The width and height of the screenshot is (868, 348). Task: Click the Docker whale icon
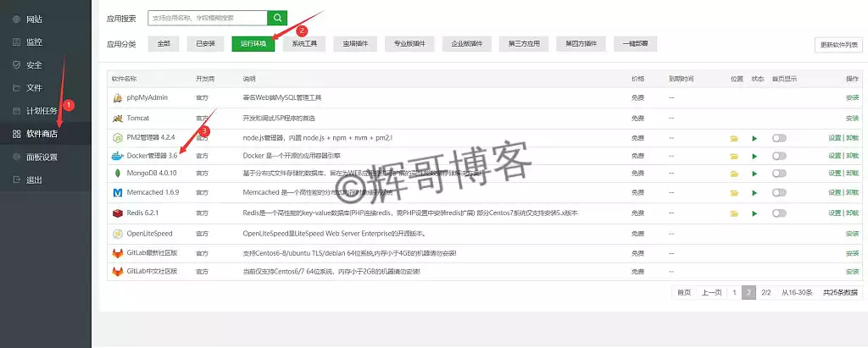click(x=117, y=156)
